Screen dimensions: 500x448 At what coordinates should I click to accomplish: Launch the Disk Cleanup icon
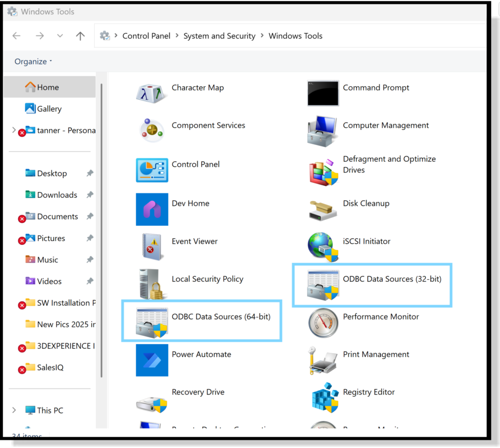click(323, 209)
